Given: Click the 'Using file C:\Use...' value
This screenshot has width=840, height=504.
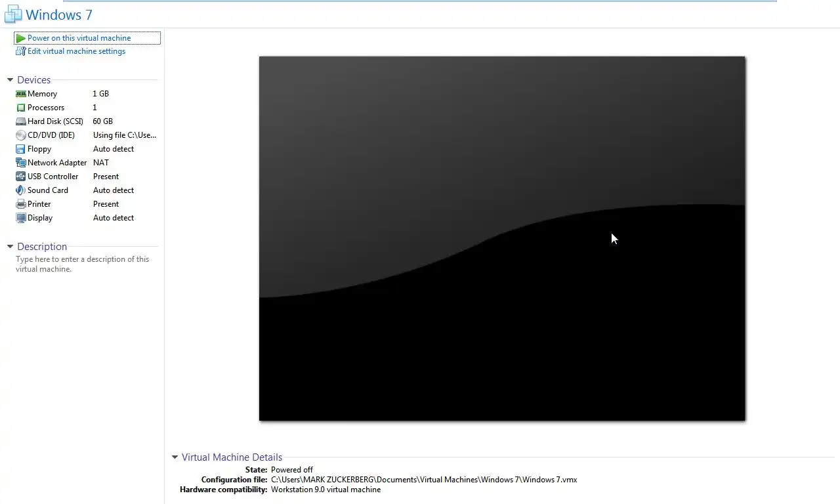Looking at the screenshot, I should point(125,135).
